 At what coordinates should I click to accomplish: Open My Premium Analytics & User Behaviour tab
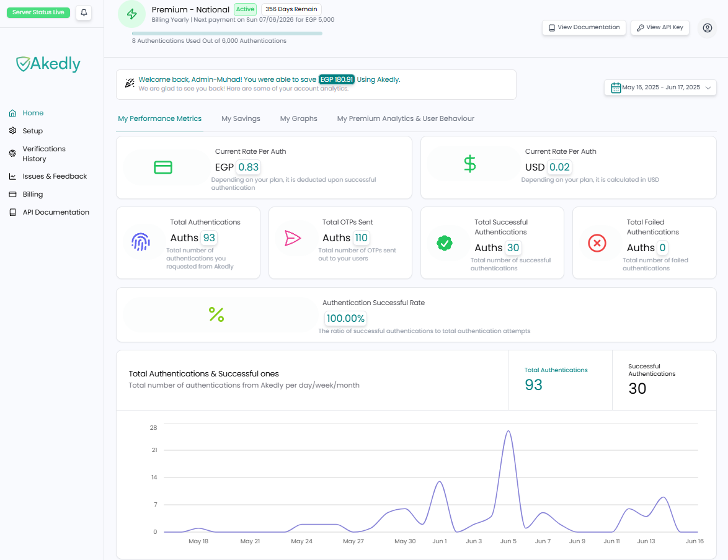tap(406, 119)
